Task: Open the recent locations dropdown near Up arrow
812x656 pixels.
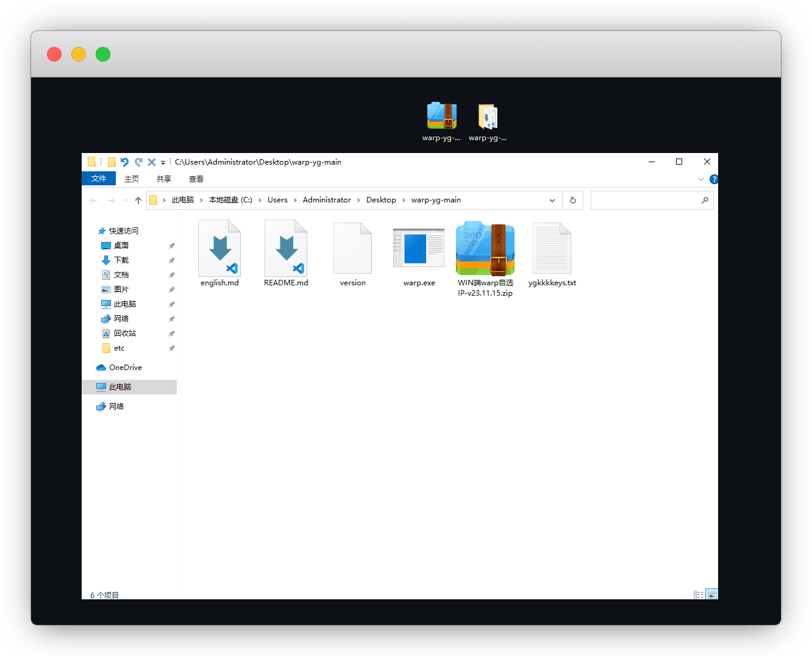Action: (126, 201)
